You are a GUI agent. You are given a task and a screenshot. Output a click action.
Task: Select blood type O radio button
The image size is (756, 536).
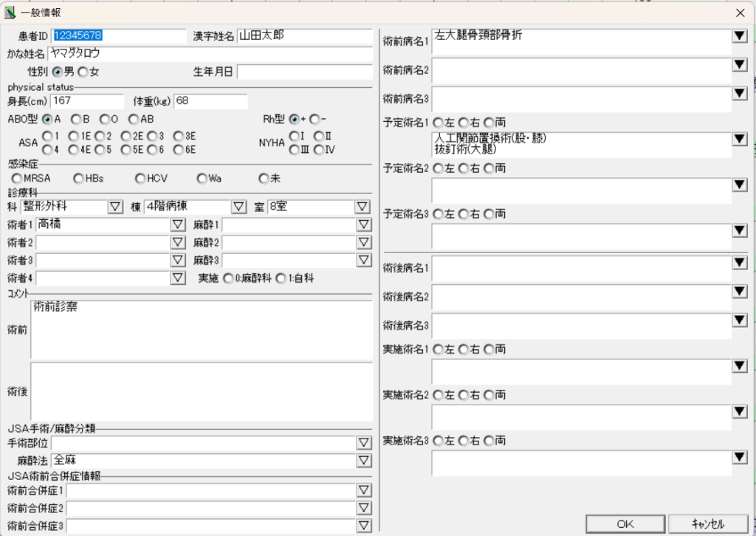click(x=105, y=119)
